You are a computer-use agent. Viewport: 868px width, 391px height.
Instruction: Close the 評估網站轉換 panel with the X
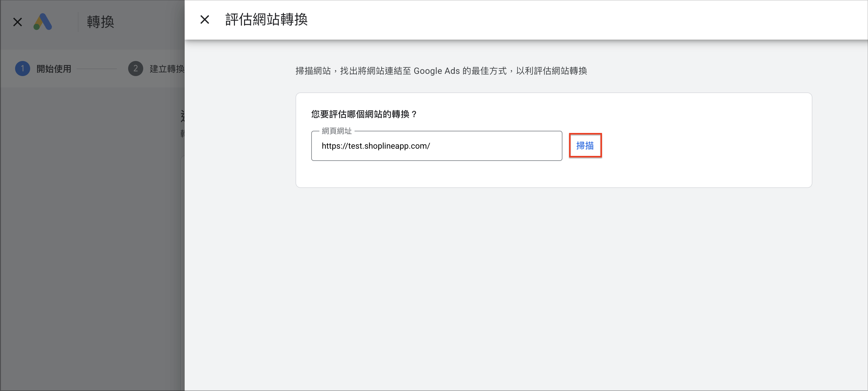pyautogui.click(x=204, y=19)
